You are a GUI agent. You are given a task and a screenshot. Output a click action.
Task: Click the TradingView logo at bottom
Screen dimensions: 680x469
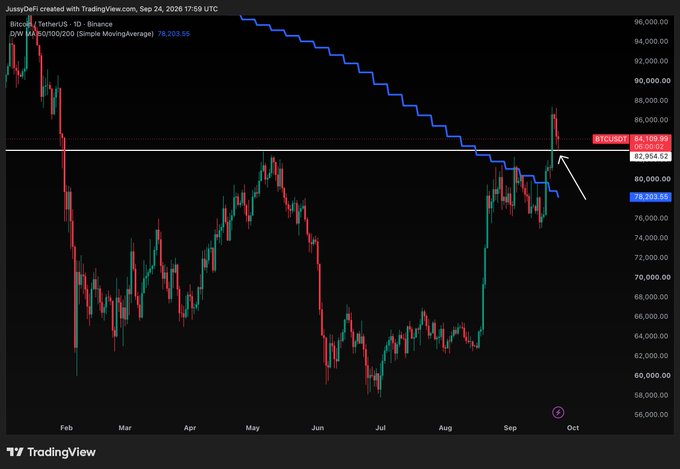point(51,452)
